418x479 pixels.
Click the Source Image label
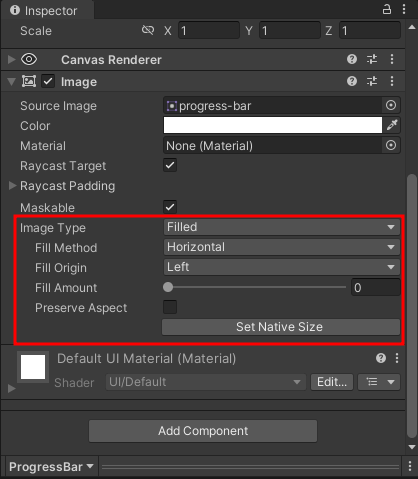(x=58, y=106)
